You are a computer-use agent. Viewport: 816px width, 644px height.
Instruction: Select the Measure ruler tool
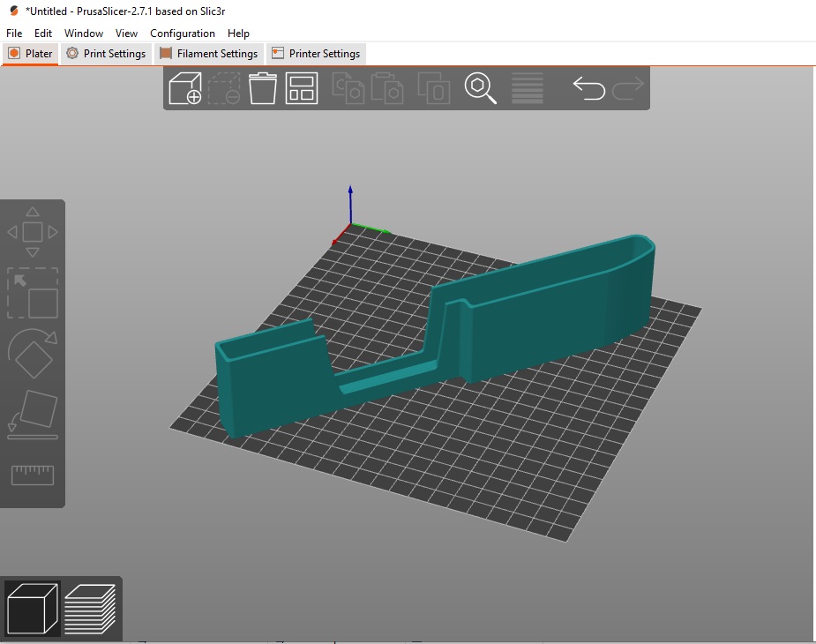pyautogui.click(x=33, y=475)
